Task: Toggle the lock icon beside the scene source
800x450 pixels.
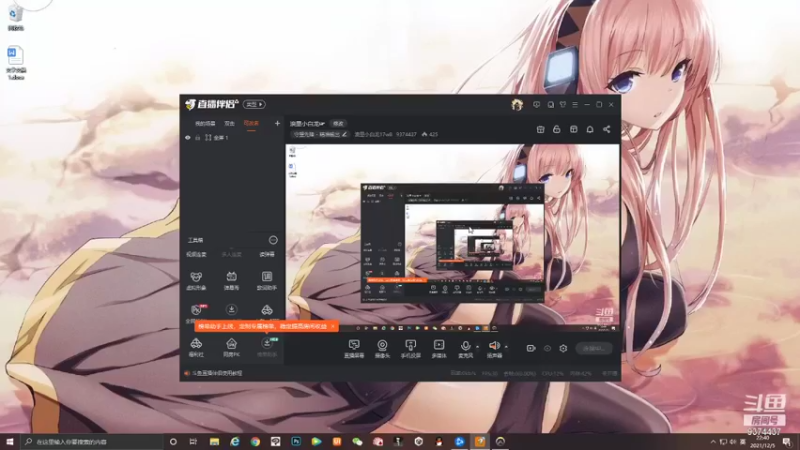Action: (x=197, y=138)
